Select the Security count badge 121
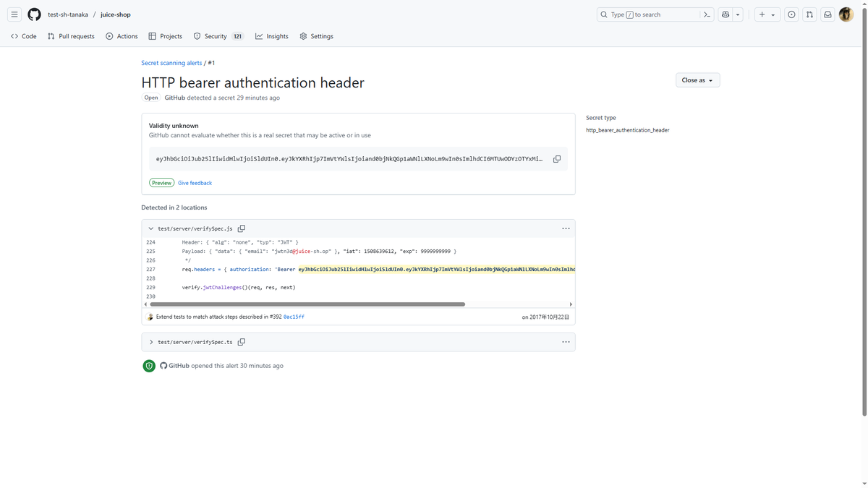The image size is (868, 488). [x=237, y=36]
